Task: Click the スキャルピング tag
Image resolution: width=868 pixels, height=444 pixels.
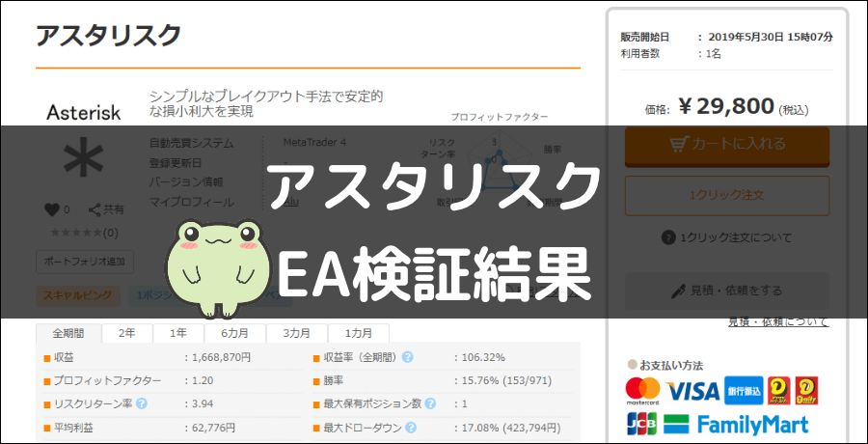Action: click(x=77, y=295)
